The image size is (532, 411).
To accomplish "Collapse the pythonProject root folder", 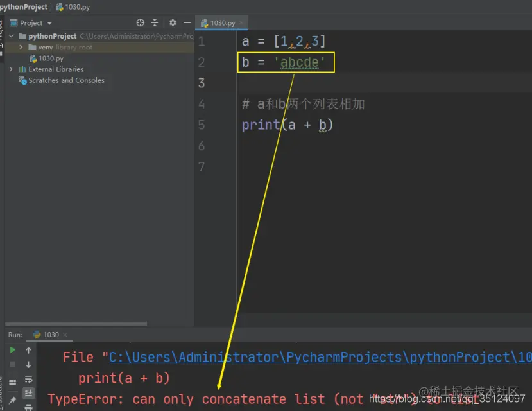I will pos(12,36).
